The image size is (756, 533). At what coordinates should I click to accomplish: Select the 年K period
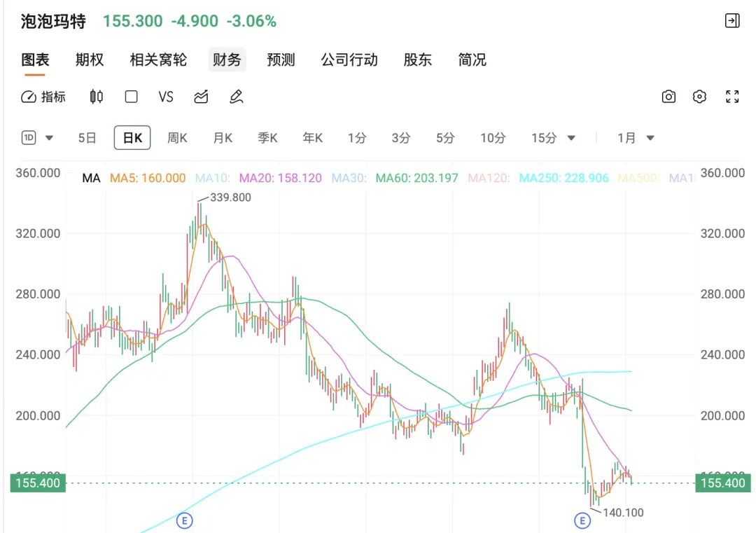312,138
